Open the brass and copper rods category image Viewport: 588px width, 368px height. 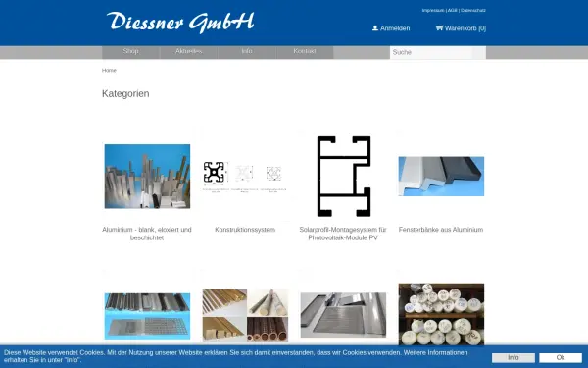[245, 315]
